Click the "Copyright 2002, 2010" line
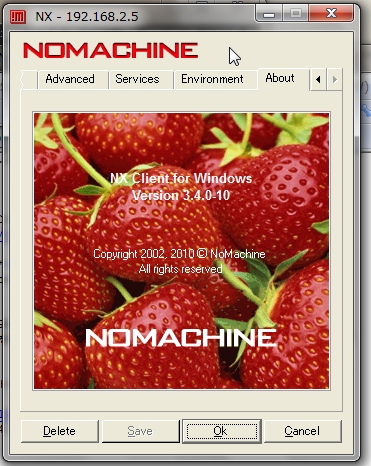371x466 pixels. (179, 254)
